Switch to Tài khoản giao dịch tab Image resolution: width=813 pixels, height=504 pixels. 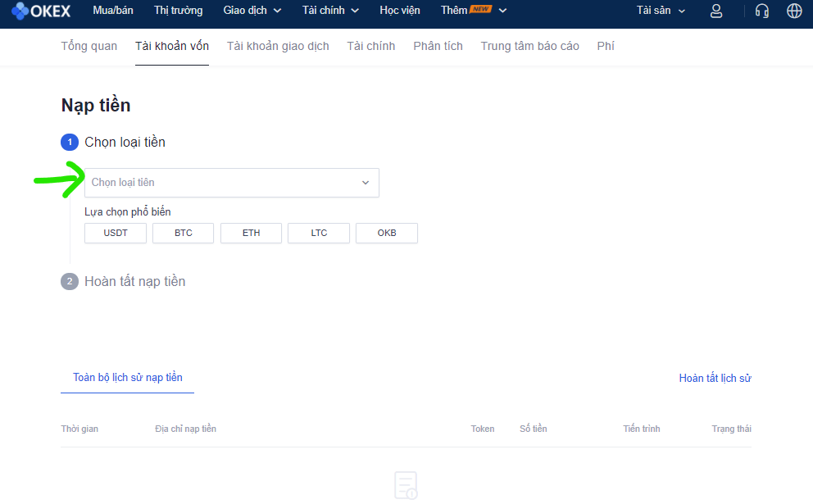tap(278, 46)
